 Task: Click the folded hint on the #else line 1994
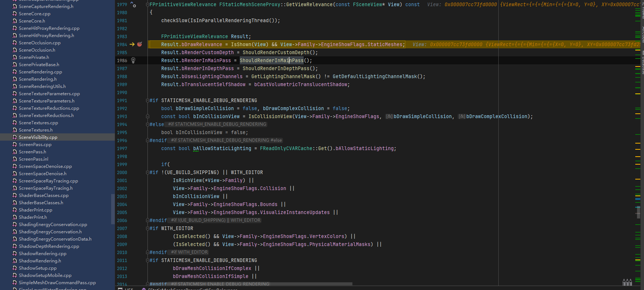click(x=217, y=124)
